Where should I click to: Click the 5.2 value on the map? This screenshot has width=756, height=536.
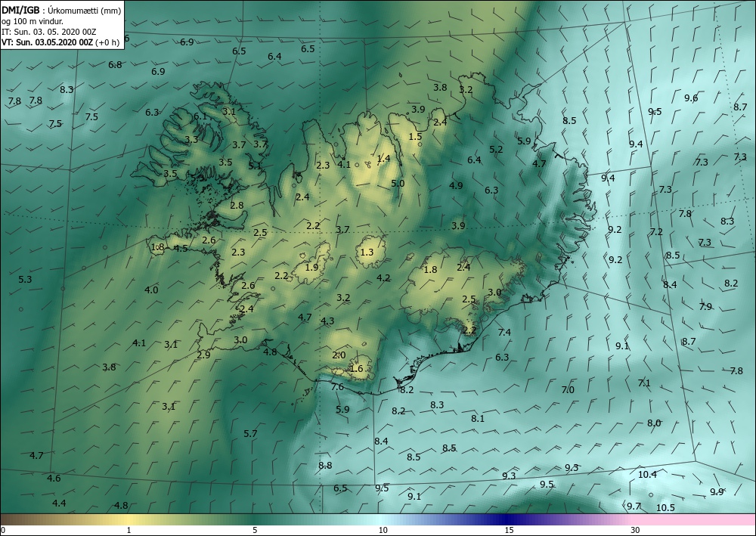pos(496,150)
